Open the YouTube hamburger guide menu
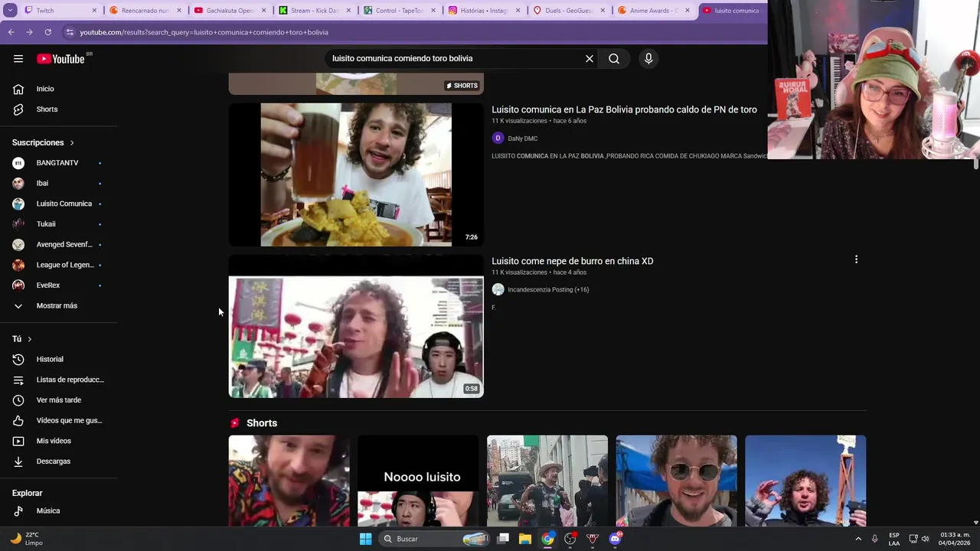The width and height of the screenshot is (980, 551). pos(18,59)
